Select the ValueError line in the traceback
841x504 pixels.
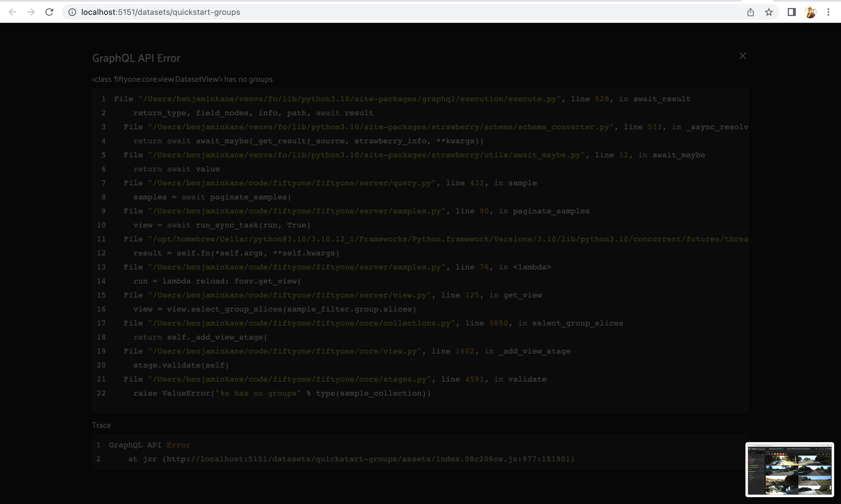281,393
